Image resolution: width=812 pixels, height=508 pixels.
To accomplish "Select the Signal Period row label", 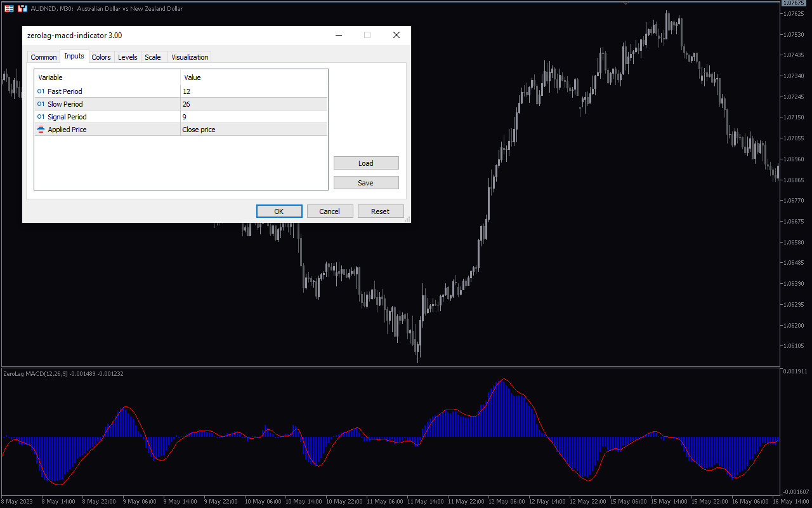I will [x=67, y=117].
